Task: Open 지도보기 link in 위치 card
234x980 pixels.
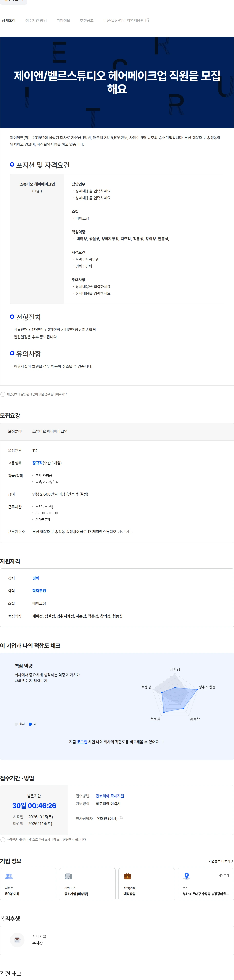Action: click(x=223, y=875)
